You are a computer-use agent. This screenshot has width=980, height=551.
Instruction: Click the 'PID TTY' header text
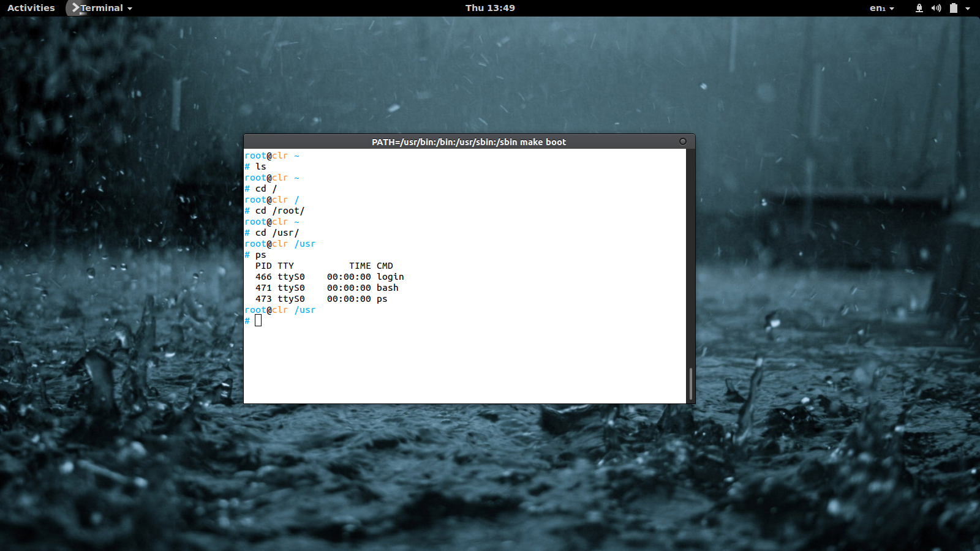click(x=274, y=266)
